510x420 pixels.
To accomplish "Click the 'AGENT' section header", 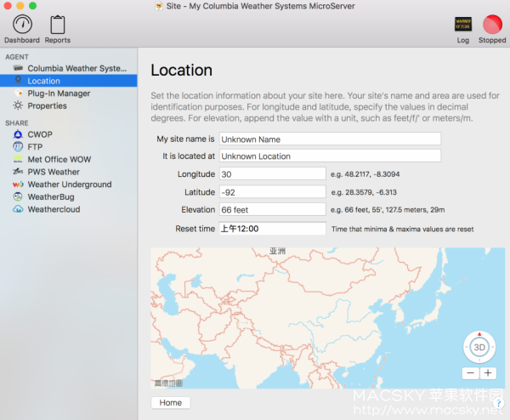I will [x=17, y=57].
